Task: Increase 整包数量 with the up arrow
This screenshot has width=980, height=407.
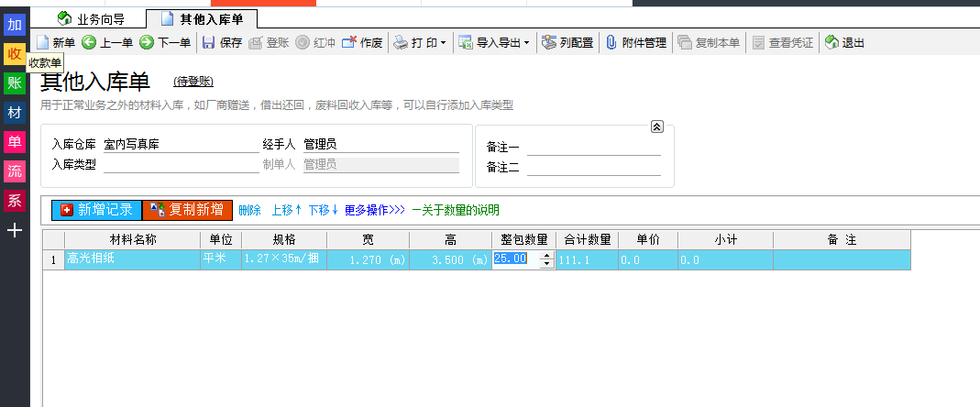Action: point(547,255)
